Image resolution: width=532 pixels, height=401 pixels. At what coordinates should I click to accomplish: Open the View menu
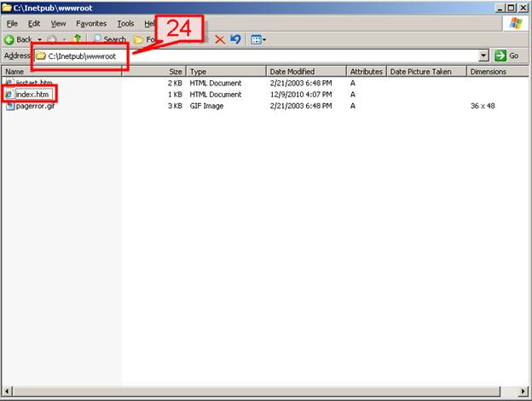click(x=58, y=24)
